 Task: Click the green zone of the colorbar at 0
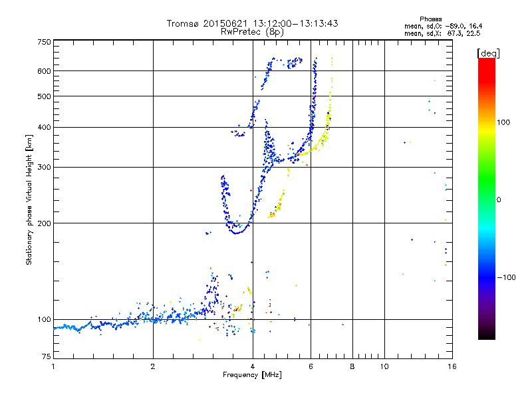(x=486, y=199)
